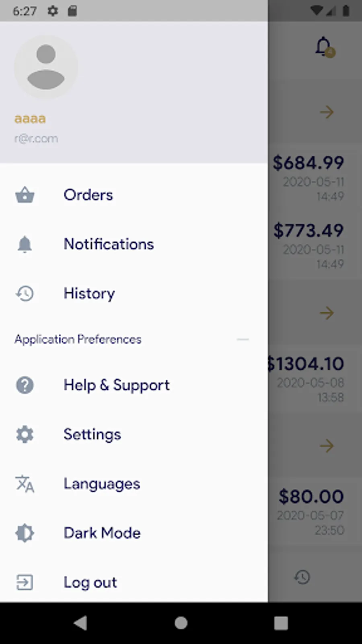Tap the Notifications bell icon in drawer
The height and width of the screenshot is (644, 362).
pos(25,244)
